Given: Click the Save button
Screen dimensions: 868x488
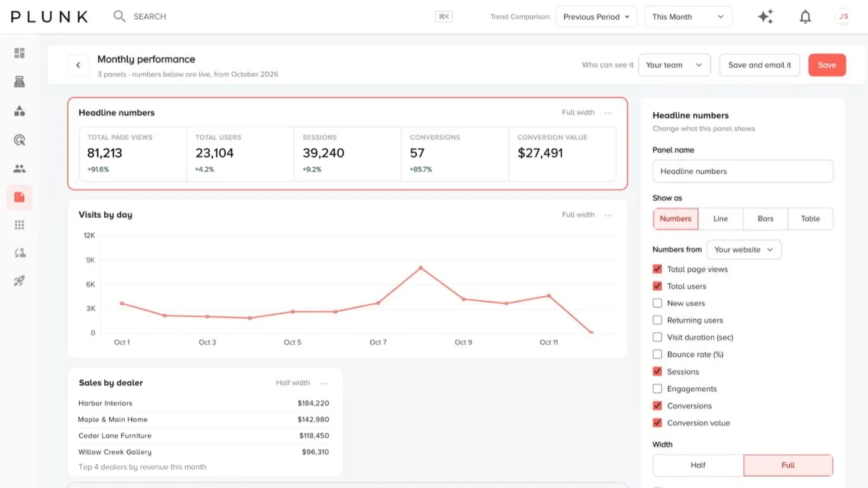Looking at the screenshot, I should pyautogui.click(x=827, y=65).
